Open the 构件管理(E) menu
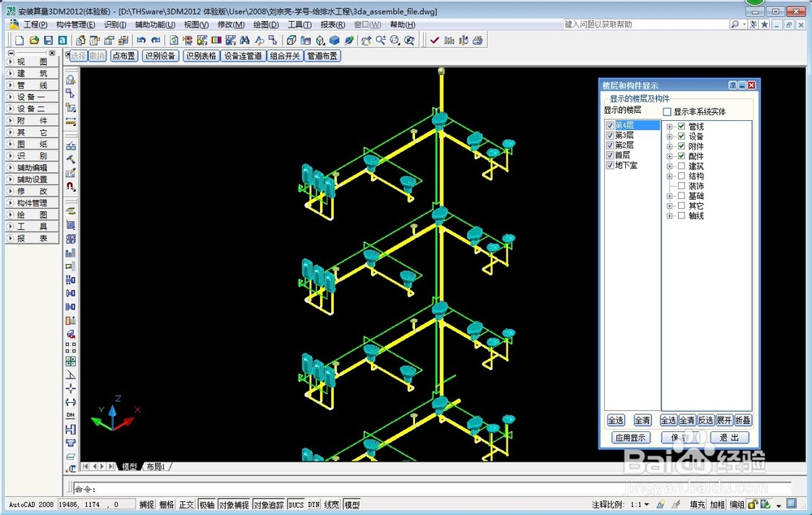This screenshot has width=812, height=515. (x=76, y=24)
